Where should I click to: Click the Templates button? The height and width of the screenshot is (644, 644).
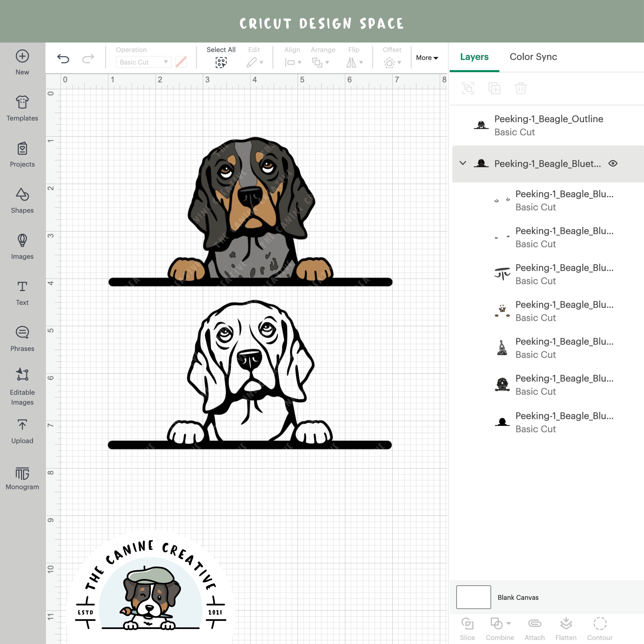tap(22, 108)
